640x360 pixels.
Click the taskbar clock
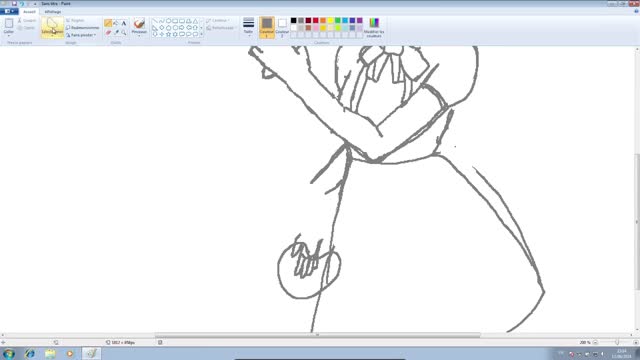pos(621,354)
